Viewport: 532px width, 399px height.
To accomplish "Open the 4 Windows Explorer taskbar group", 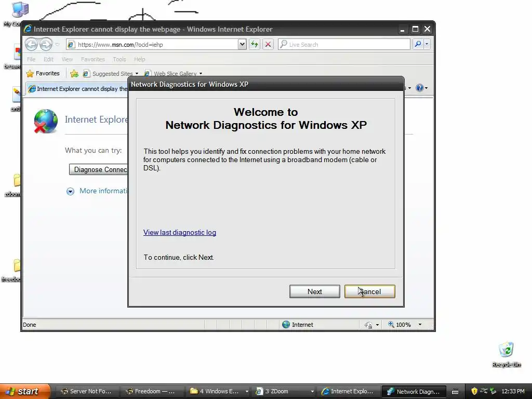I will click(219, 391).
